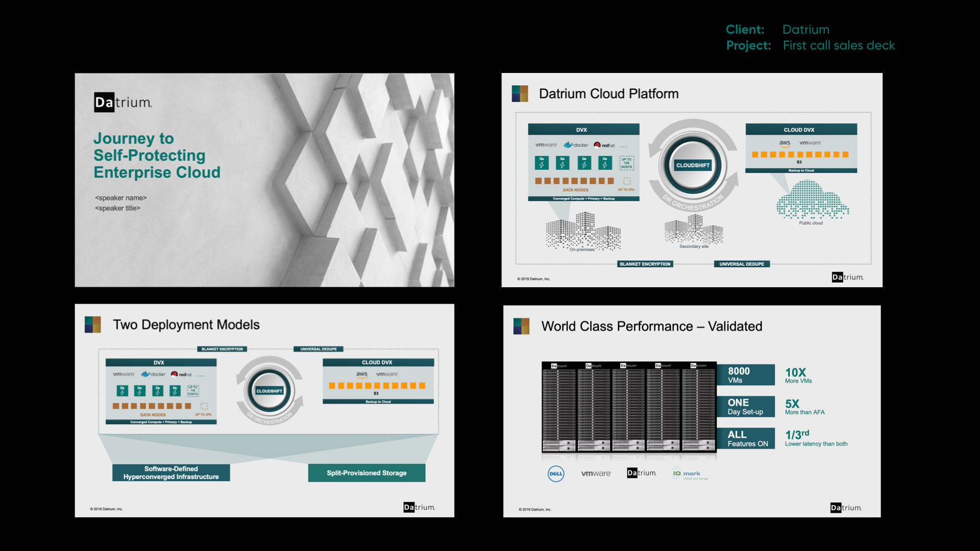The height and width of the screenshot is (551, 980).
Task: Click the vmware logo under server racks
Action: (x=596, y=473)
